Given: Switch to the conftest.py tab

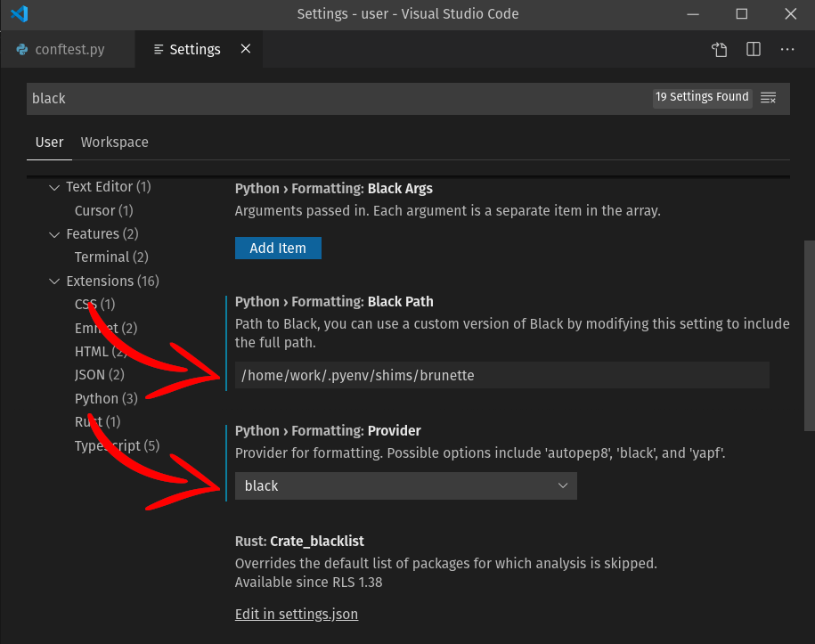Looking at the screenshot, I should (68, 49).
